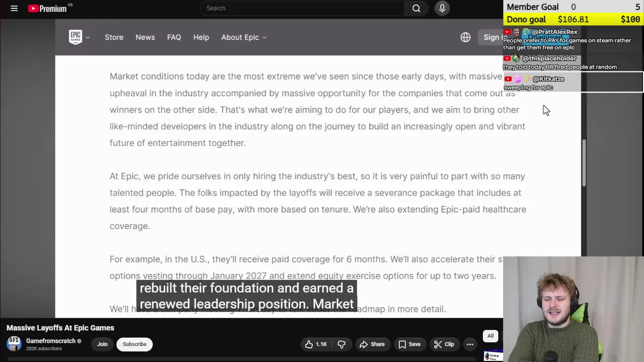Viewport: 644px width, 362px height.
Task: Activate voice search microphone
Action: tap(442, 8)
